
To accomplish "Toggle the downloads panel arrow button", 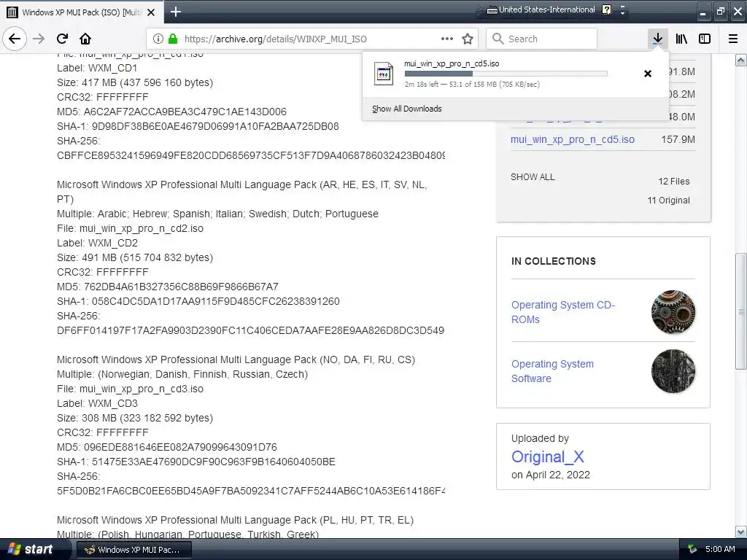I will click(658, 39).
